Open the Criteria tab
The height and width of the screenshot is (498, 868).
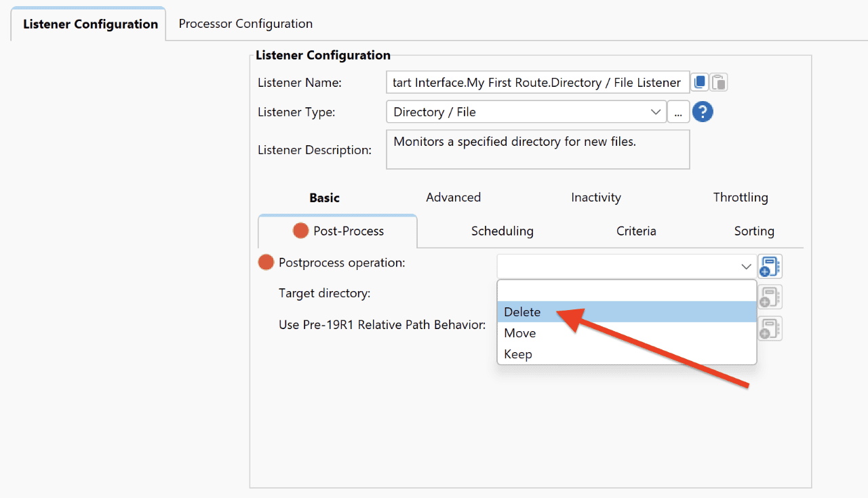pyautogui.click(x=636, y=231)
